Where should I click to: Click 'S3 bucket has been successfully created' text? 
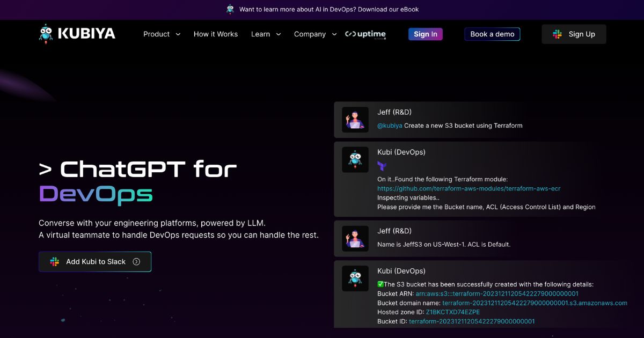[x=489, y=284]
